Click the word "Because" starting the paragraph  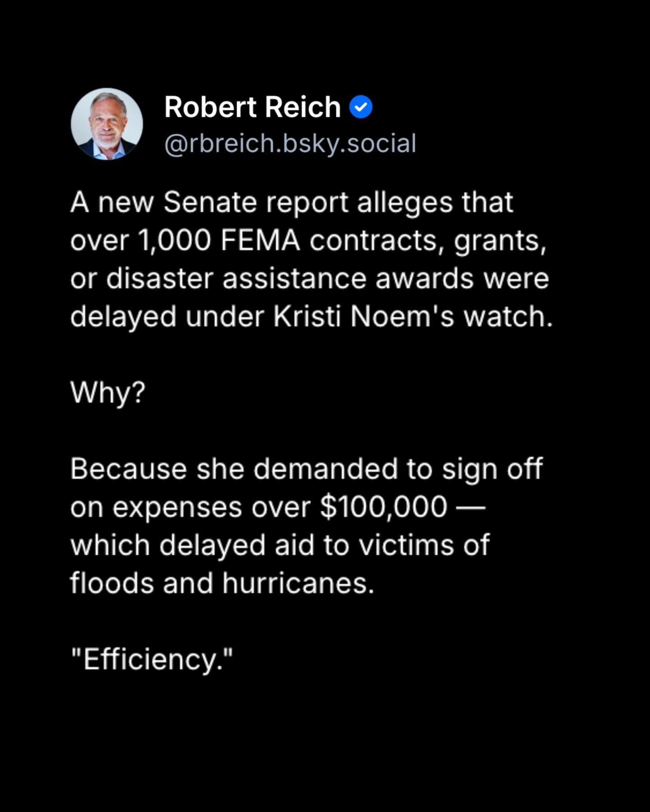click(x=128, y=469)
